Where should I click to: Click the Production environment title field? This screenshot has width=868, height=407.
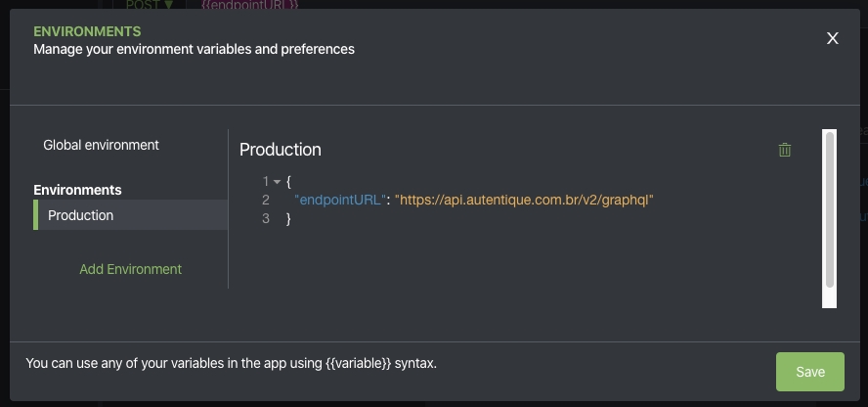pos(281,150)
